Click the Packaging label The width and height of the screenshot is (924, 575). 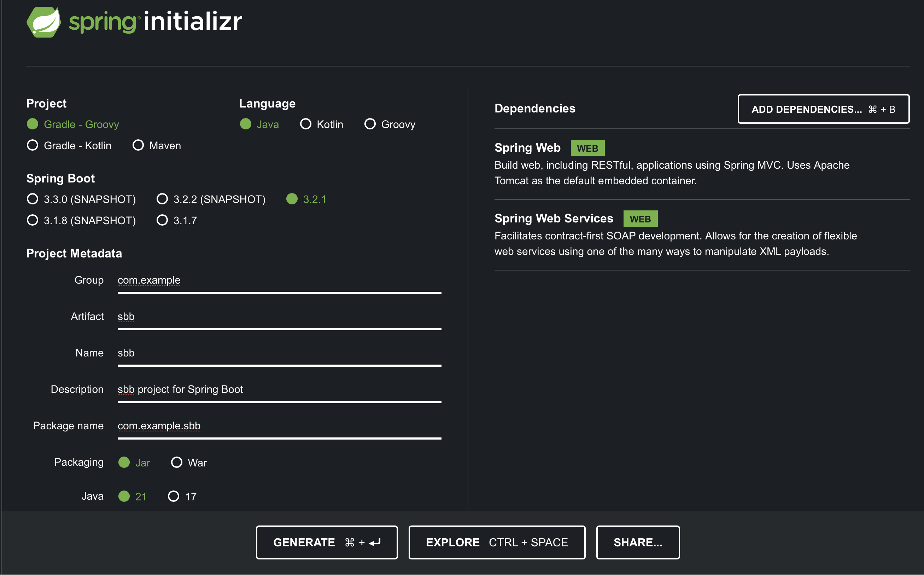click(79, 462)
